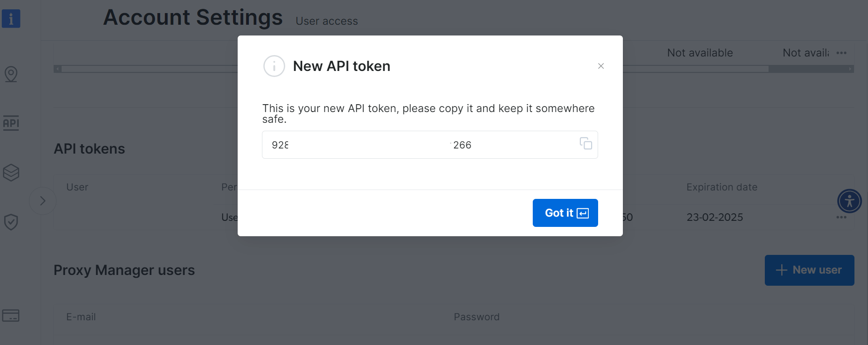Expand the left sidebar with the chevron arrow
This screenshot has height=345, width=868.
pos(42,200)
